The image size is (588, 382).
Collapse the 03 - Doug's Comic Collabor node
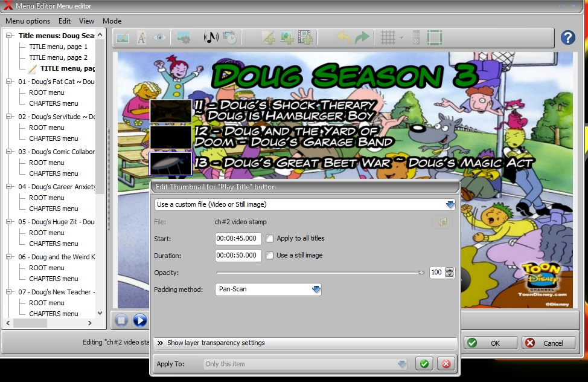tap(9, 152)
